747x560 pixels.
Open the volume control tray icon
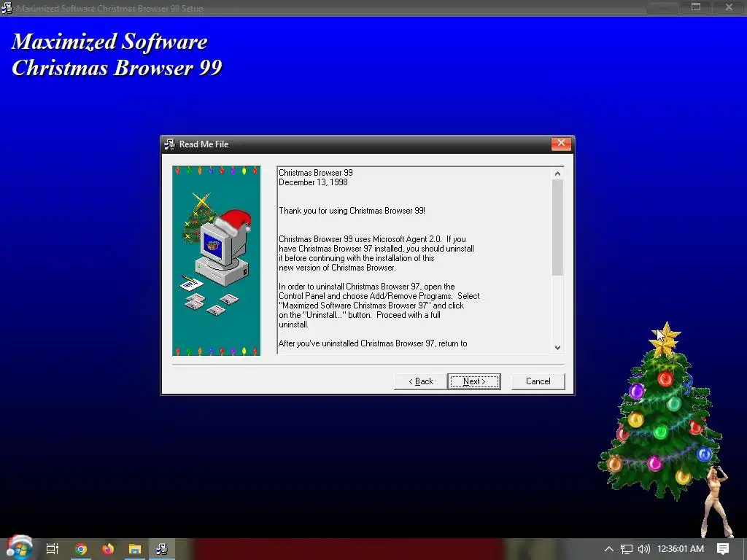[x=644, y=549]
